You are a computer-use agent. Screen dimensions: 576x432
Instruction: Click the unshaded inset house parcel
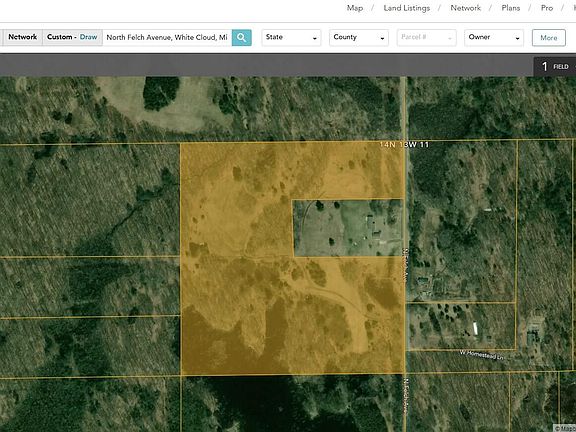pyautogui.click(x=348, y=228)
